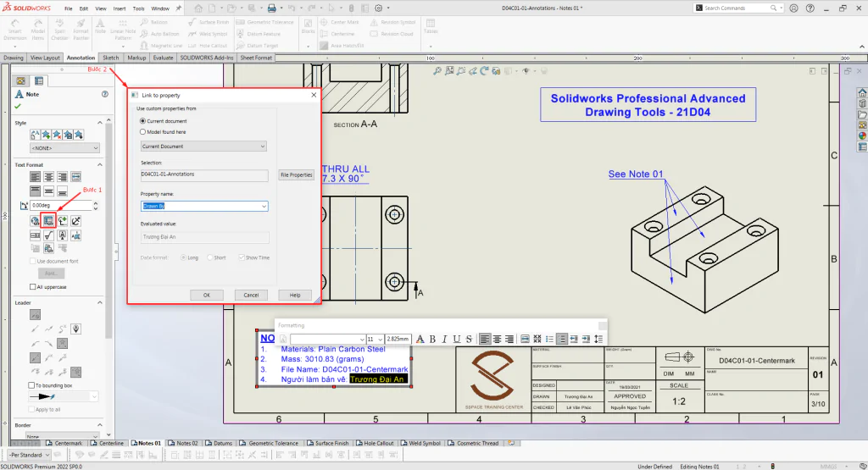Click the Print icon in top toolbar
This screenshot has height=470, width=868.
coord(272,8)
